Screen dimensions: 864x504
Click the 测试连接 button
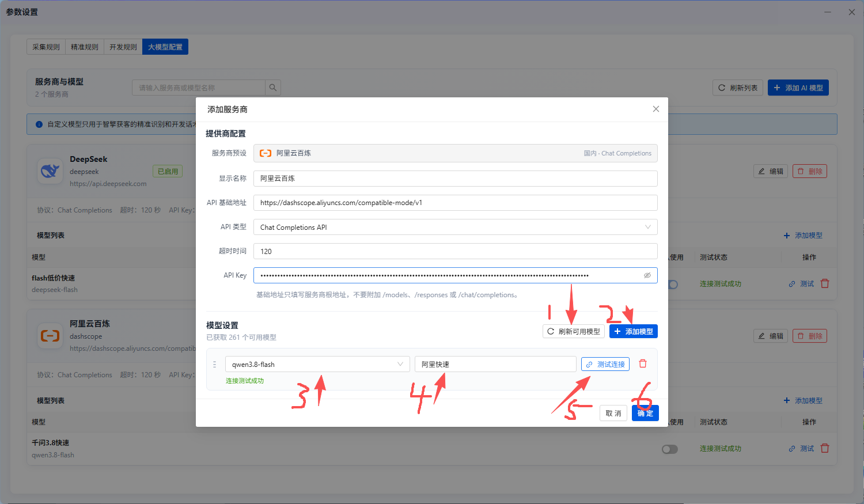point(605,364)
